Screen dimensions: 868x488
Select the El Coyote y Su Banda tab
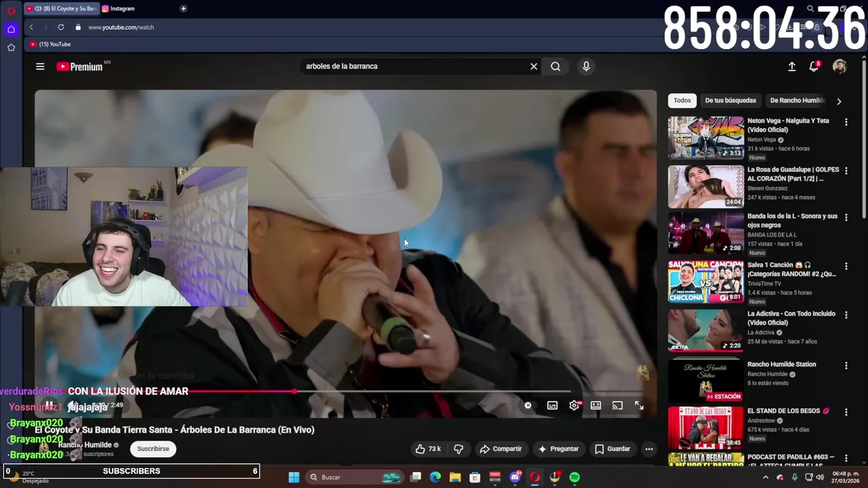[61, 9]
